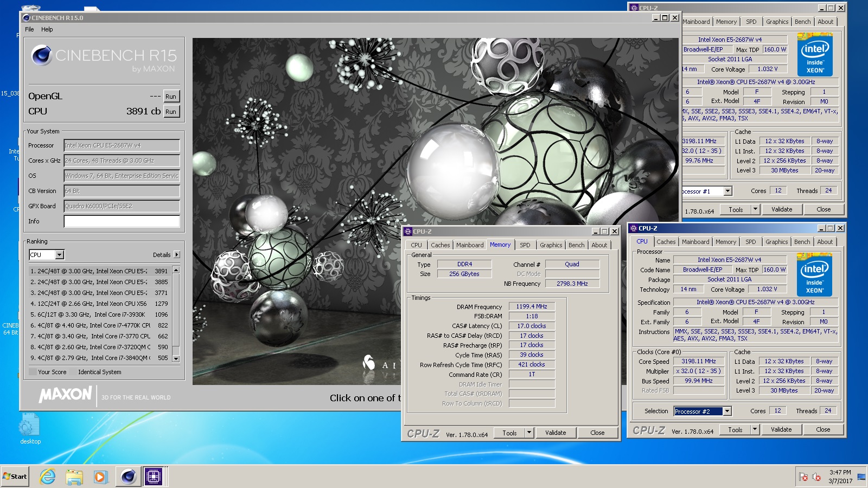Switch to Cinebench via its taskbar icon
The width and height of the screenshot is (868, 488).
pyautogui.click(x=128, y=477)
